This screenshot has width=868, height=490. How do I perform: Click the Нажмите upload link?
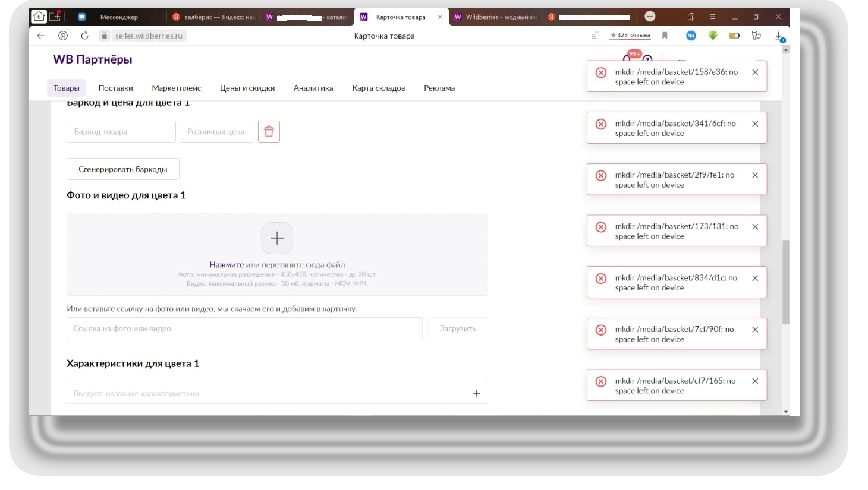(x=227, y=265)
